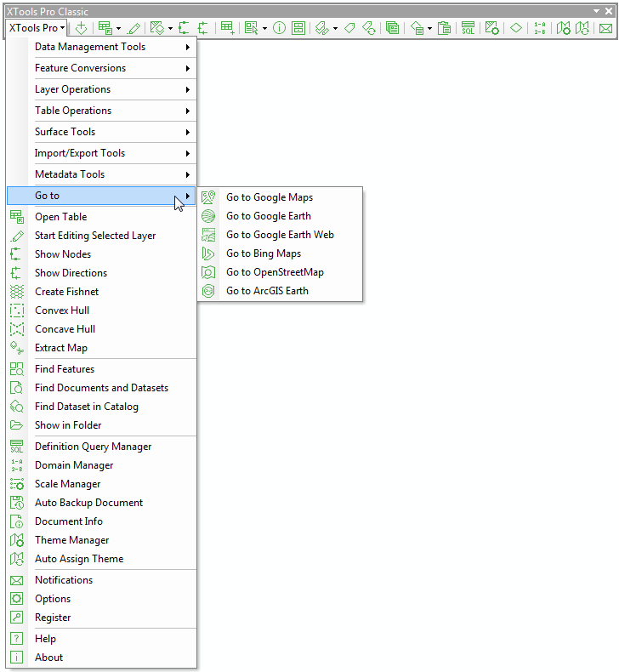Open Help from the menu
619x672 pixels.
pos(101,639)
